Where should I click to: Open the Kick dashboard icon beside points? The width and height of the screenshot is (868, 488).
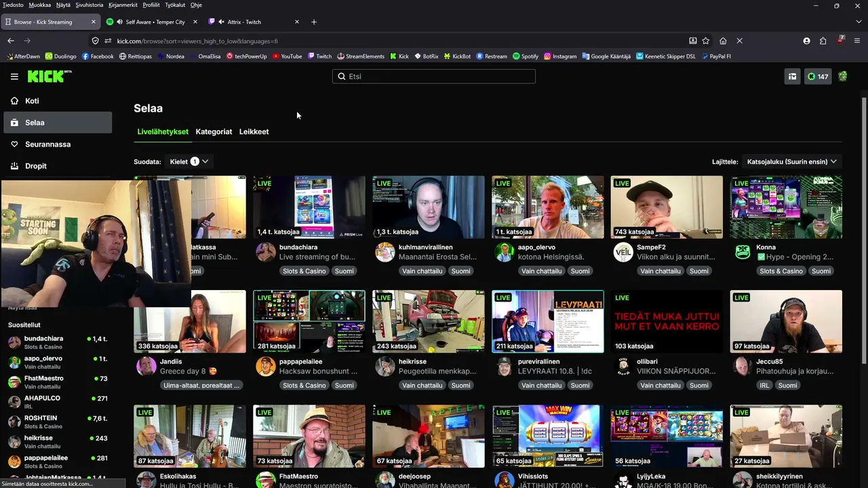[x=792, y=77]
